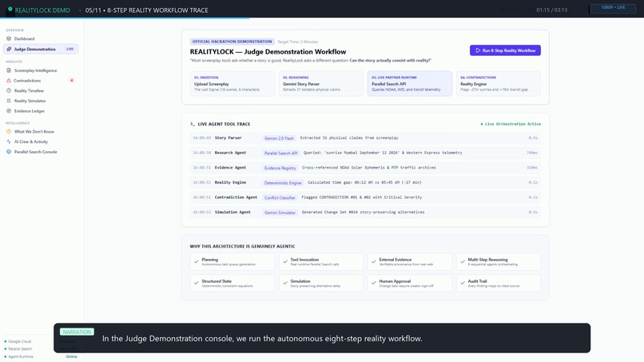
Task: Run the 8-Step Reality Workflow
Action: 505,50
